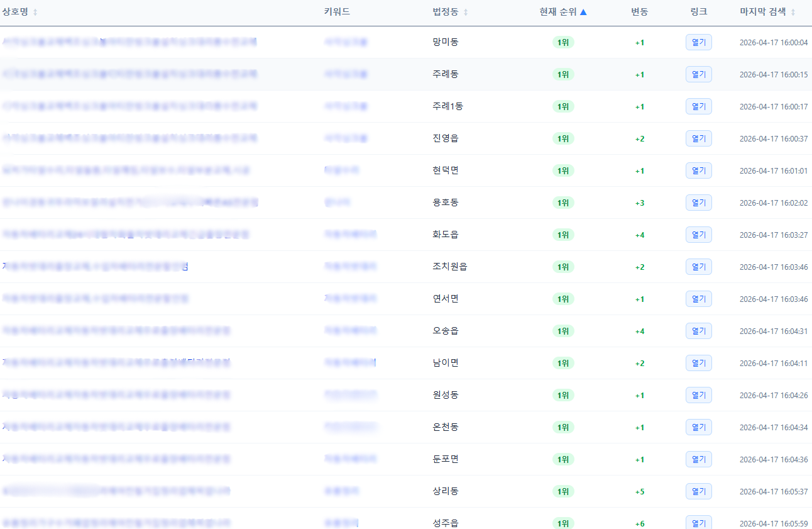Click the 링크 column header
The image size is (812, 529).
pos(698,12)
